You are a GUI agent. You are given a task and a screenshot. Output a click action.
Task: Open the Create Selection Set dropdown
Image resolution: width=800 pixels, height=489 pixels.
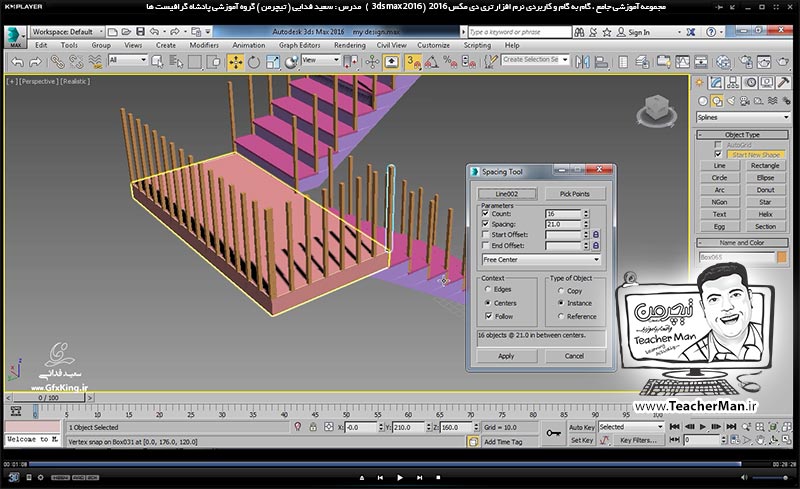coord(535,60)
